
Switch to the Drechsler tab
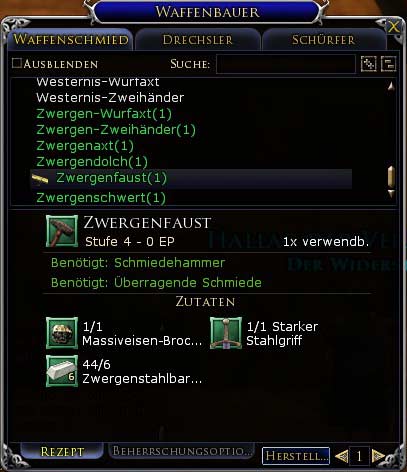(198, 40)
